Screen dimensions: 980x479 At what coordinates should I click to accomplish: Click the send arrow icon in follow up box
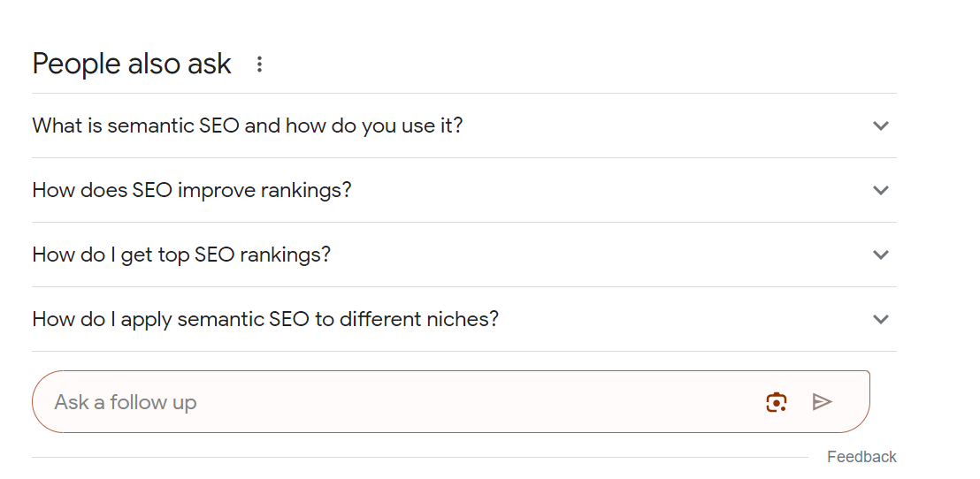click(x=822, y=401)
